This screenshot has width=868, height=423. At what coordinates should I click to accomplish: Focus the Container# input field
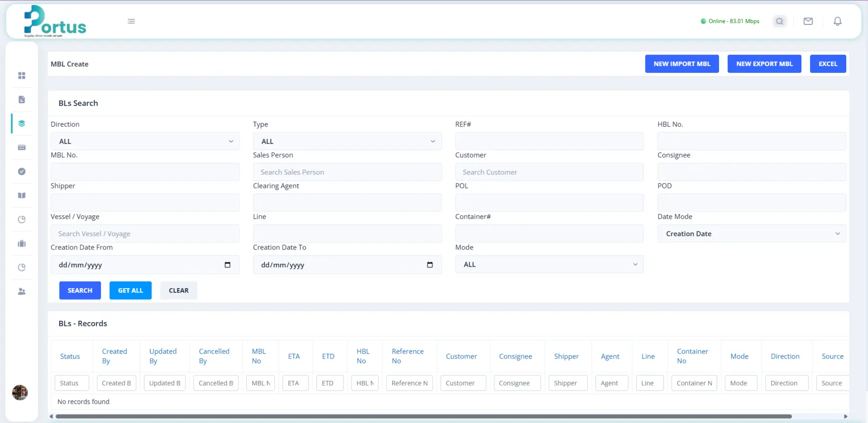[x=549, y=234]
